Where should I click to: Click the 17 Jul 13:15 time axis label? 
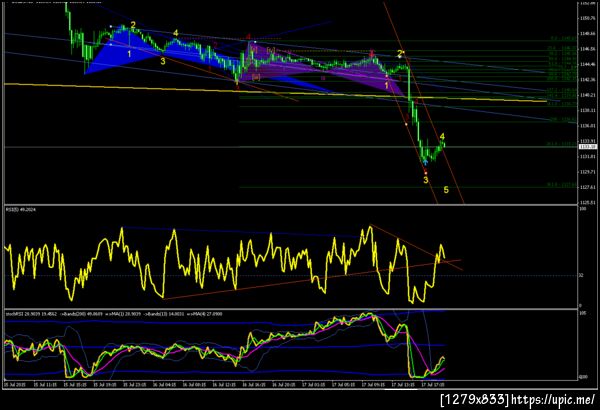pyautogui.click(x=403, y=384)
